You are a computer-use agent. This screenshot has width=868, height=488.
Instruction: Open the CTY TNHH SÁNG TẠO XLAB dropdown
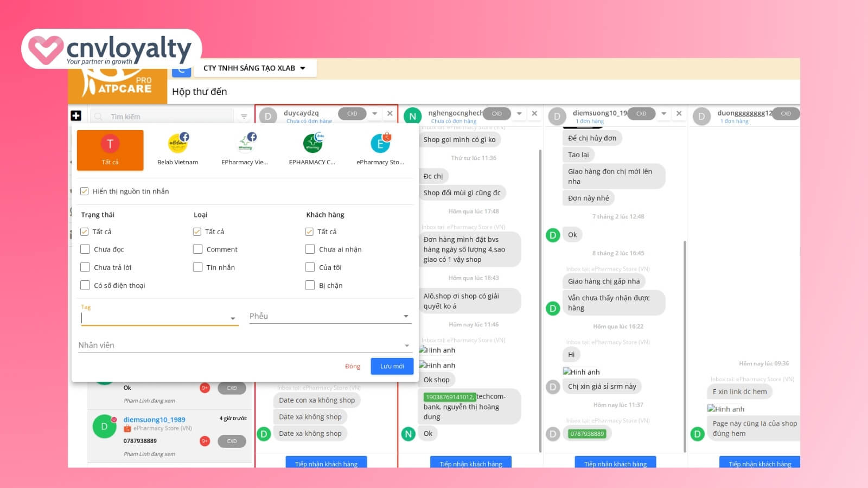coord(254,68)
